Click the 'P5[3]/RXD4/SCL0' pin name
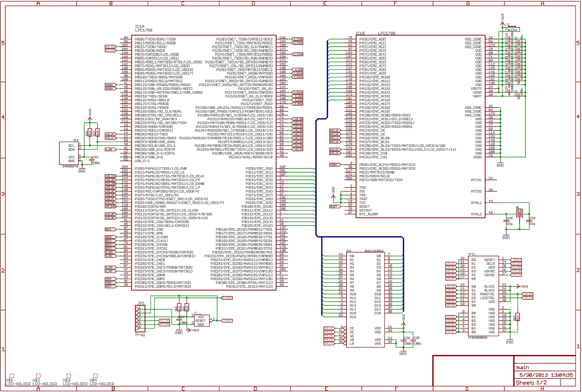 (374, 176)
